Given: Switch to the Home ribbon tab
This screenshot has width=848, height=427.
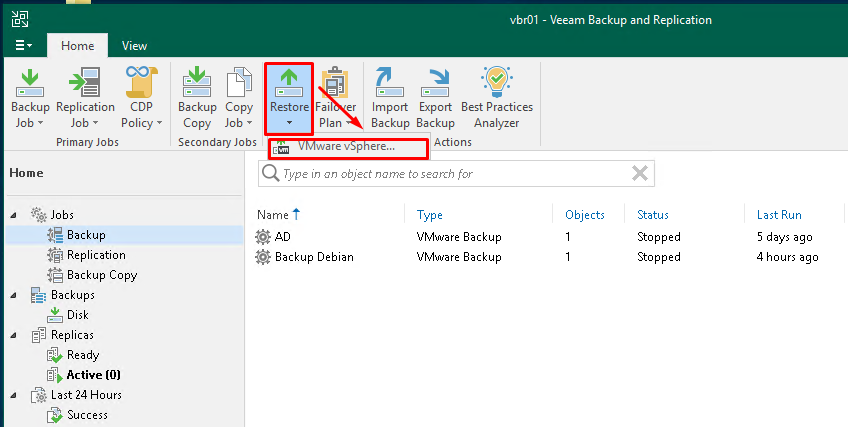Looking at the screenshot, I should pos(77,45).
